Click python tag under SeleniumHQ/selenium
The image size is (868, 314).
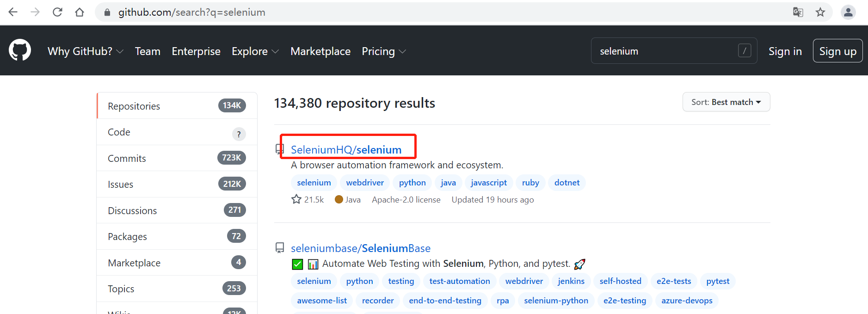pos(412,182)
